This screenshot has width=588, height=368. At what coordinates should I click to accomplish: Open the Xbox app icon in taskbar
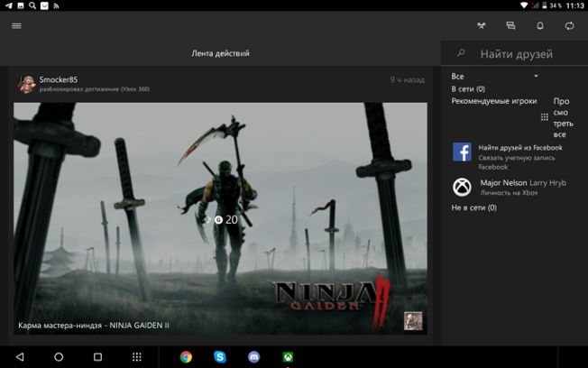[x=288, y=357]
